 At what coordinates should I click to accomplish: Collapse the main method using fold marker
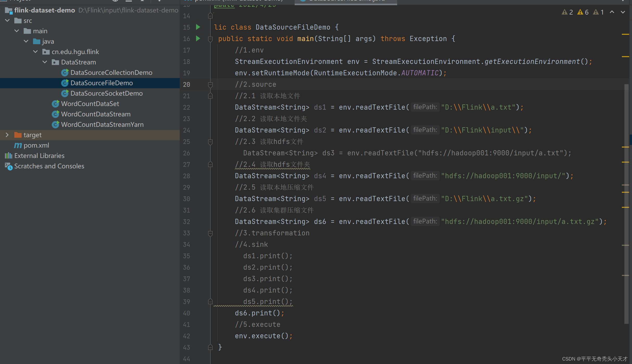point(210,38)
